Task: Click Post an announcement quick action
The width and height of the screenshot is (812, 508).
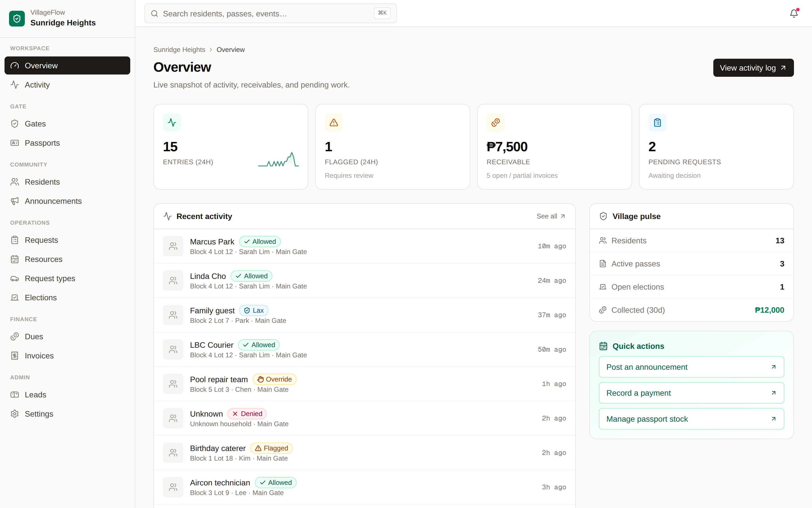Action: 691,367
